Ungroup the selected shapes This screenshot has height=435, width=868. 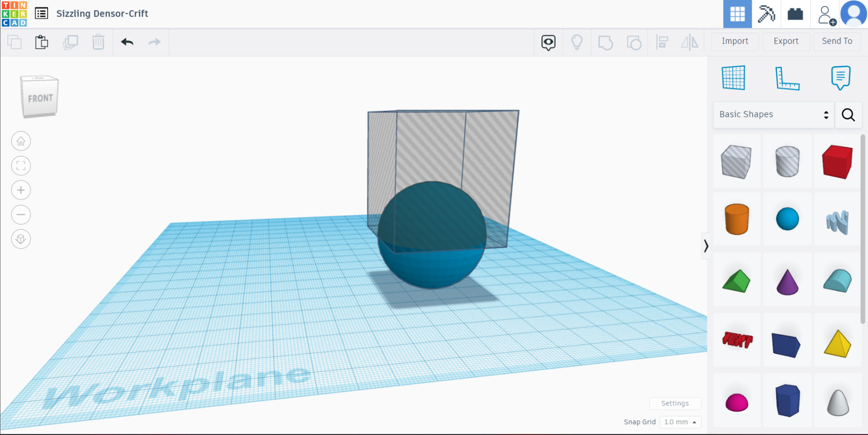coord(633,42)
